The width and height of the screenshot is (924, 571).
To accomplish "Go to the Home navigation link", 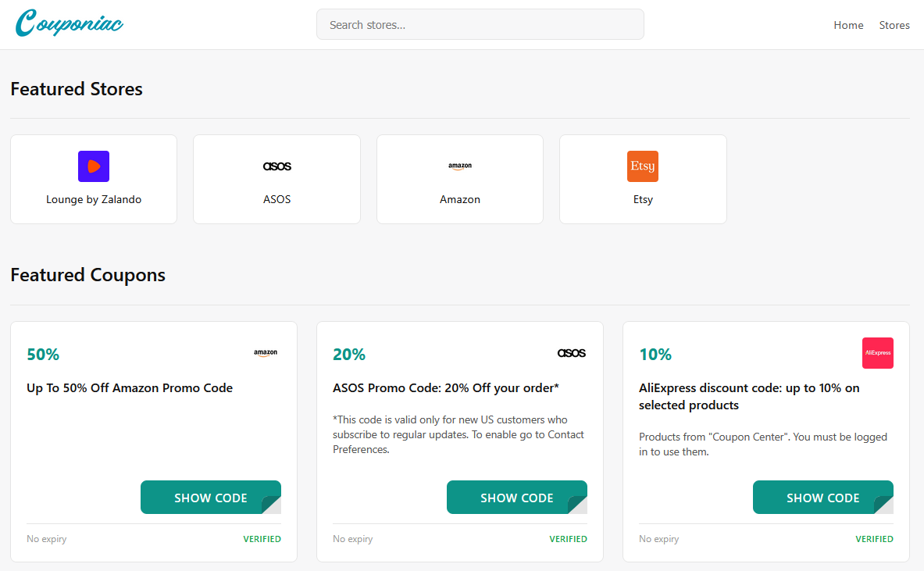I will coord(848,25).
